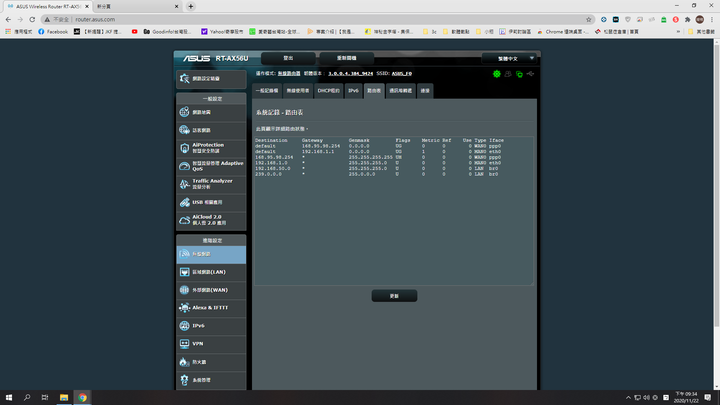
Task: Switch to the General Log tab
Action: click(x=267, y=91)
